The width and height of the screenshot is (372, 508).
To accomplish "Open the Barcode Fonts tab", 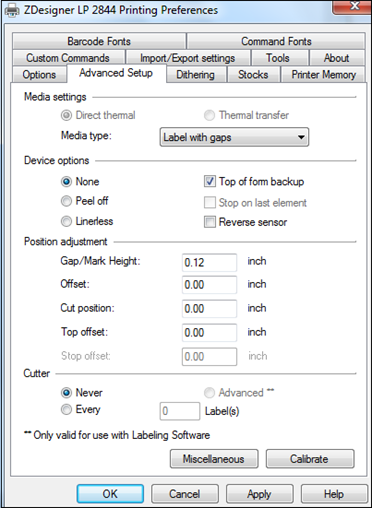I will click(99, 41).
